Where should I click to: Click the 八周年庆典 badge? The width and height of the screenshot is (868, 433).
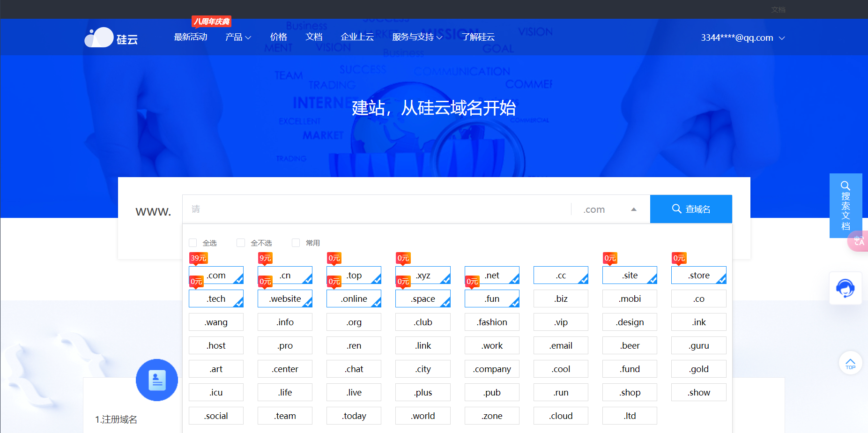pyautogui.click(x=212, y=22)
